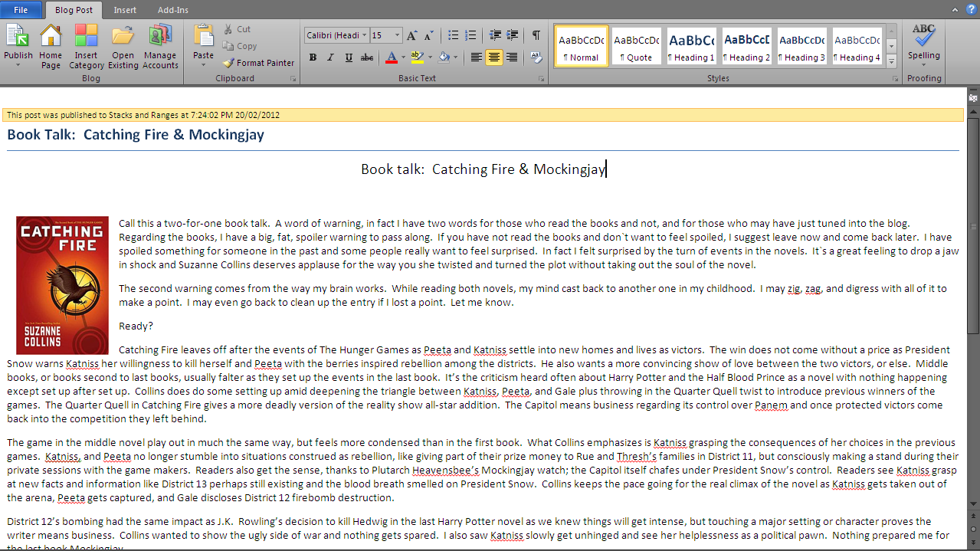Apply the Quote style
Viewport: 980px width, 551px height.
click(x=636, y=46)
